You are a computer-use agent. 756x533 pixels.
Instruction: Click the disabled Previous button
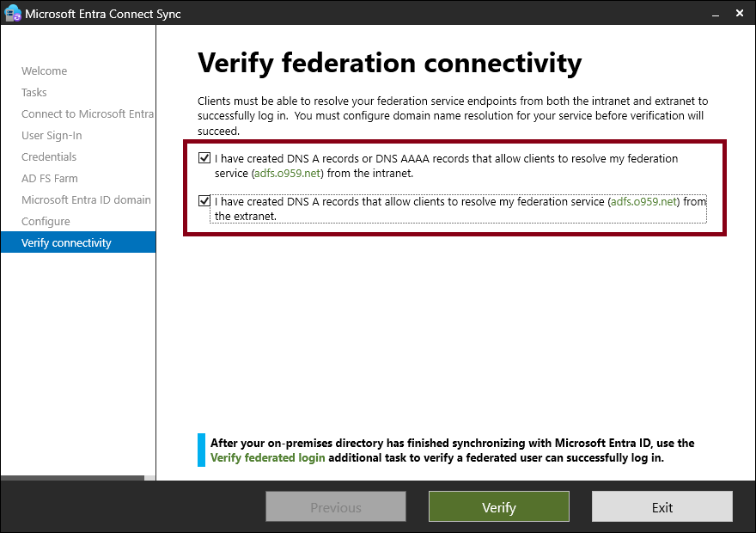(336, 507)
